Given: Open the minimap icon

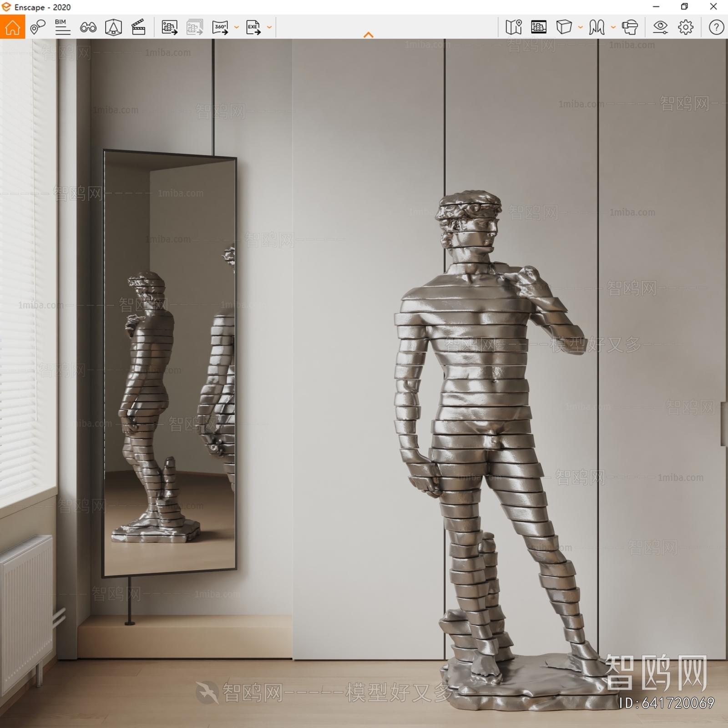Looking at the screenshot, I should 514,27.
